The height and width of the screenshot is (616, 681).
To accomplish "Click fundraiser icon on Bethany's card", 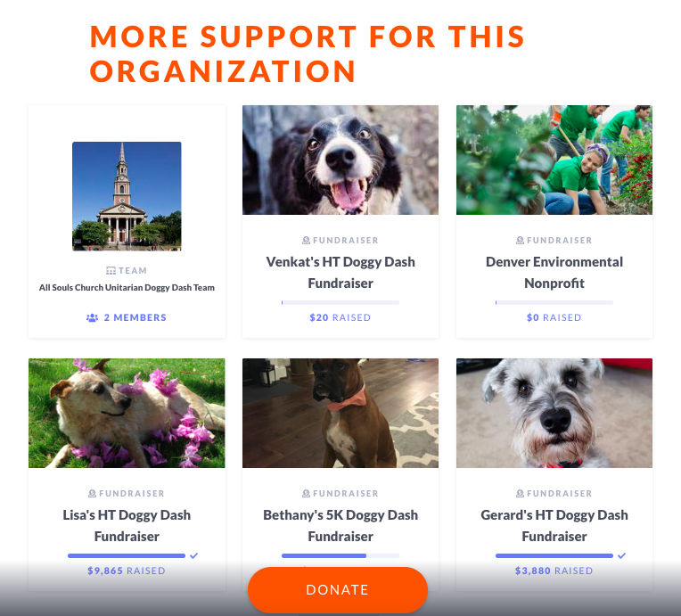I will (x=307, y=494).
